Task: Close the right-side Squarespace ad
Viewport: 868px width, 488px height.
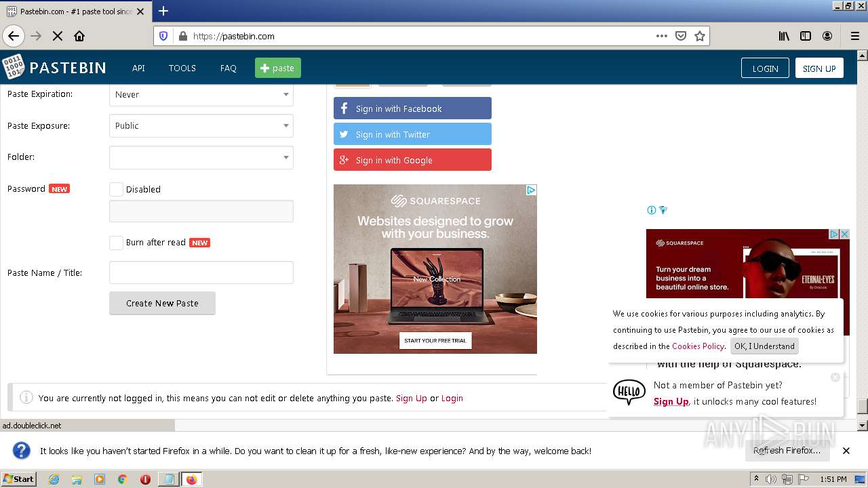Action: tap(845, 234)
